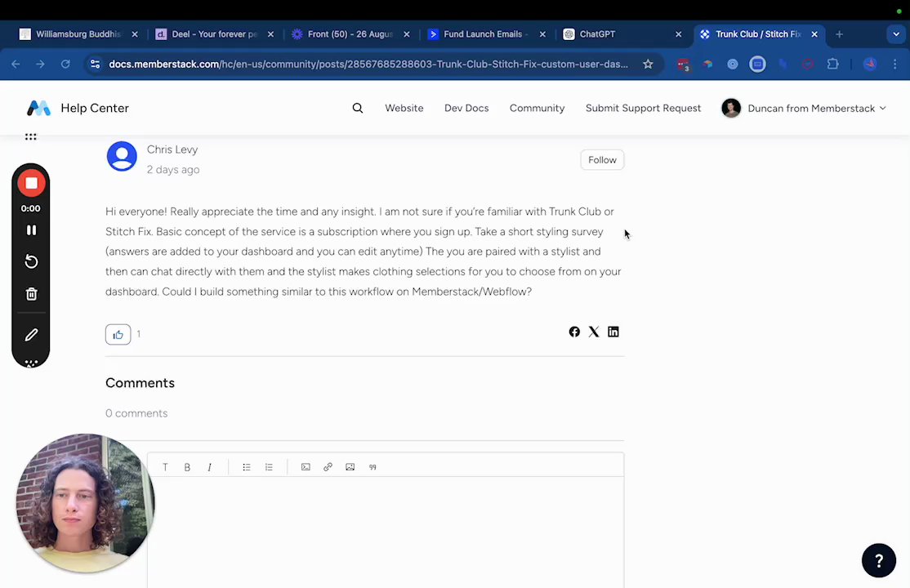The image size is (910, 588).
Task: Click Chris Levy's avatar
Action: click(122, 156)
